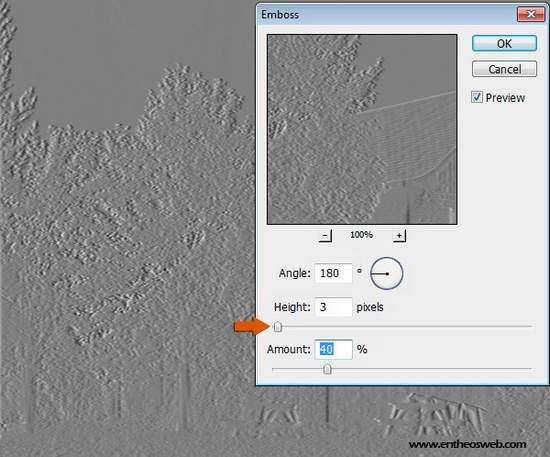Confirm the emboss with OK

point(504,43)
